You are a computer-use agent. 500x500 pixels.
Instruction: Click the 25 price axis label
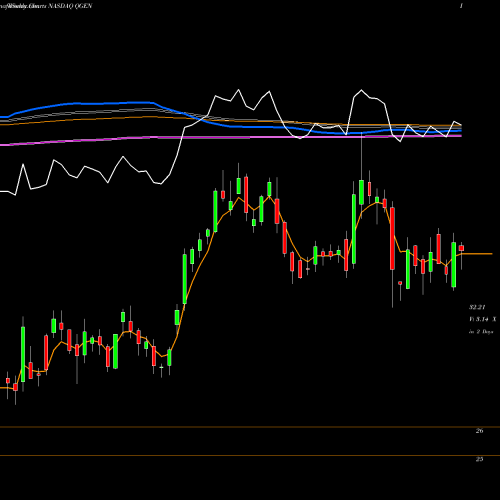(479, 459)
